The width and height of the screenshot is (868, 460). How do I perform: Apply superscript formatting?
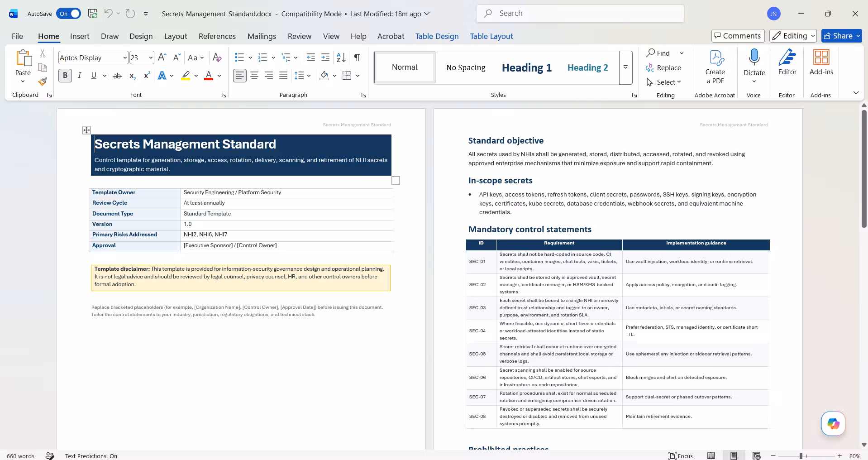[147, 76]
